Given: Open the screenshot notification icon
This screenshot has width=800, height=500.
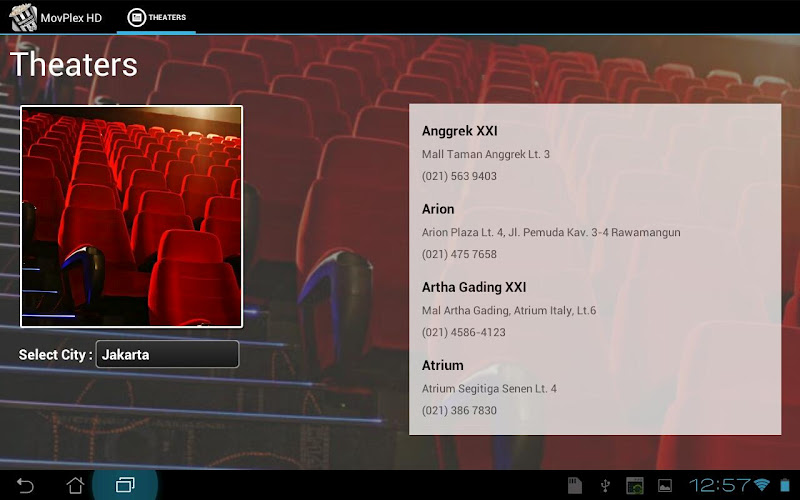Looking at the screenshot, I should click(x=635, y=485).
